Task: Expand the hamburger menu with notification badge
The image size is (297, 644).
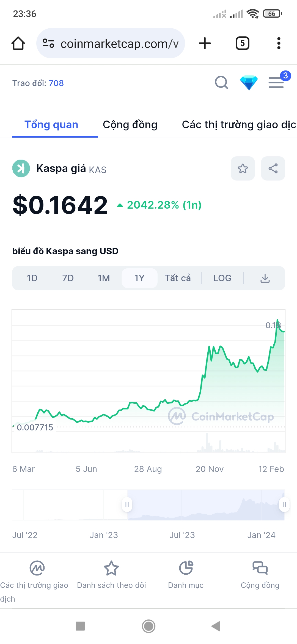Action: (276, 83)
